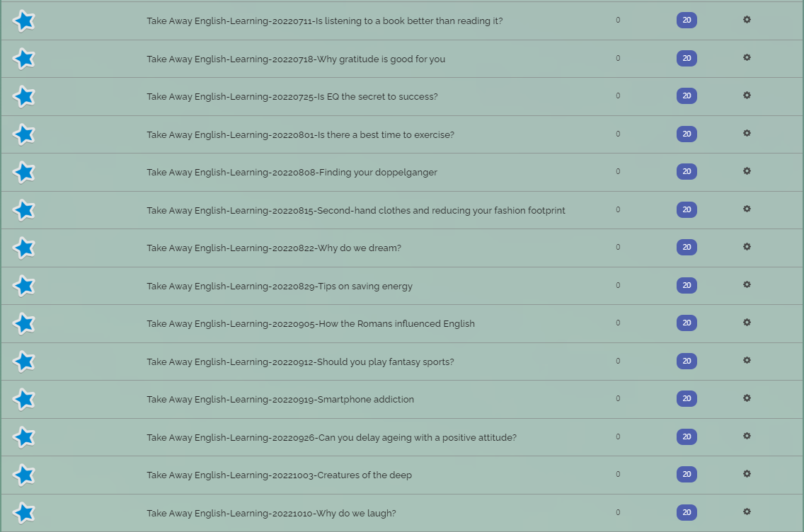Click the star icon for 'Why gratitude is good for you'

click(23, 59)
